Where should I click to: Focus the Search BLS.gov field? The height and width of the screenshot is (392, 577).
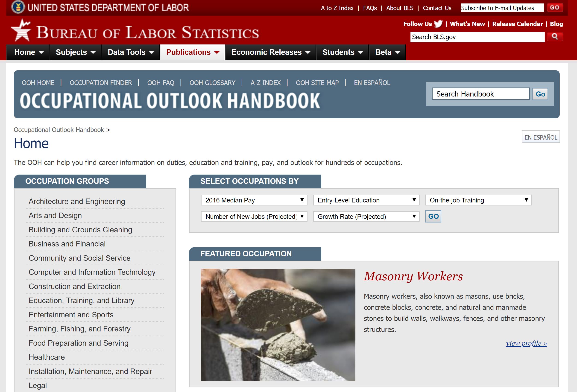pyautogui.click(x=477, y=37)
